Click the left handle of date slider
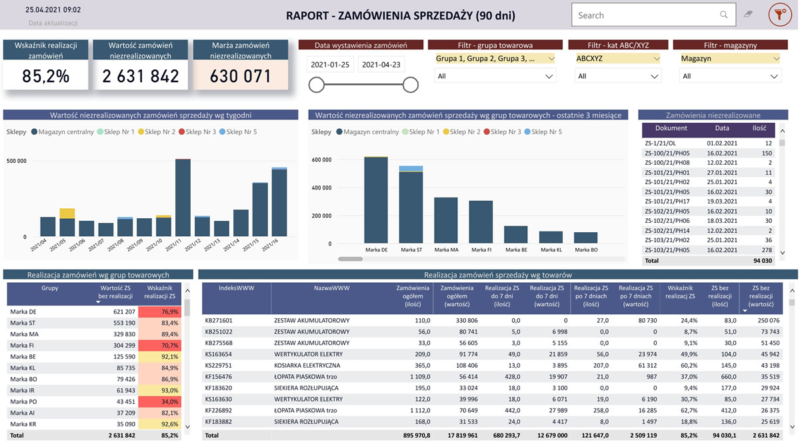Image resolution: width=800 pixels, height=443 pixels. click(x=314, y=84)
